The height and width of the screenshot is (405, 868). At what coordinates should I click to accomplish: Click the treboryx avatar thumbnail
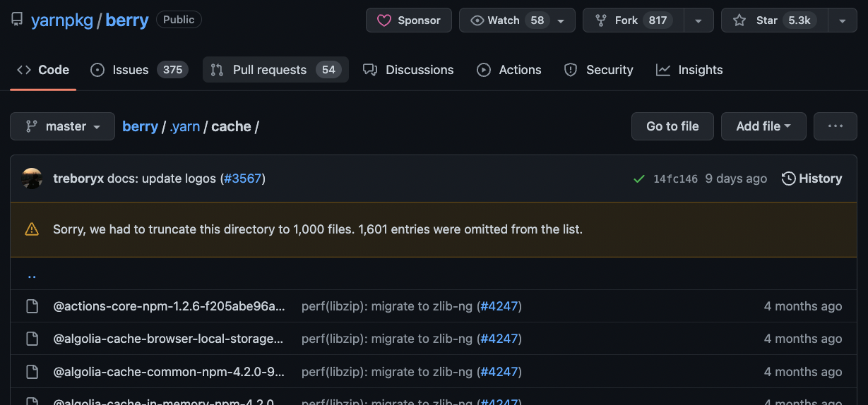click(x=32, y=179)
